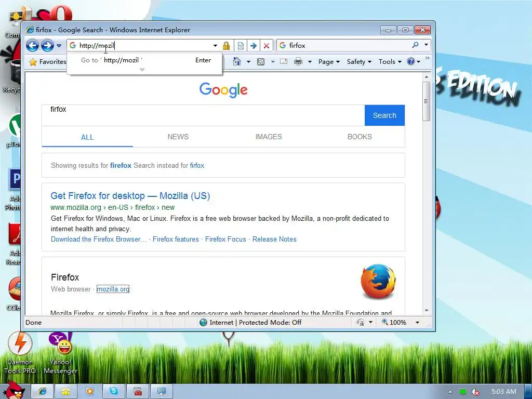This screenshot has height=399, width=532.
Task: Click the page scrollbar up arrow
Action: coord(427,77)
